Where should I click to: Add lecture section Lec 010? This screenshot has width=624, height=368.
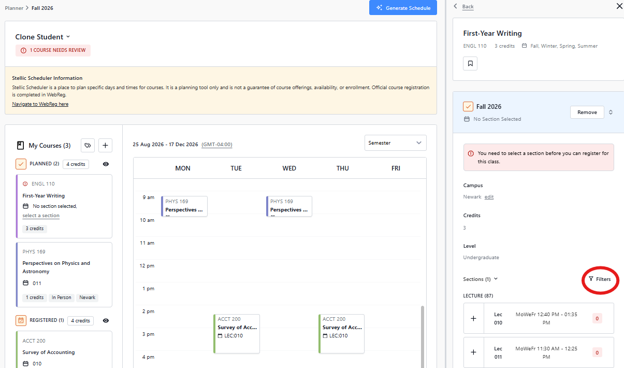coord(473,318)
